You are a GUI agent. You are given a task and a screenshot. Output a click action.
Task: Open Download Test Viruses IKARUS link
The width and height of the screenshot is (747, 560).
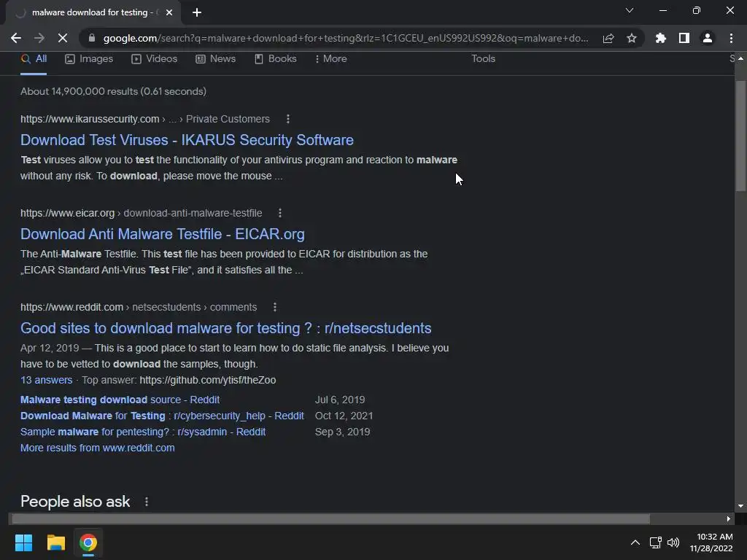(187, 140)
